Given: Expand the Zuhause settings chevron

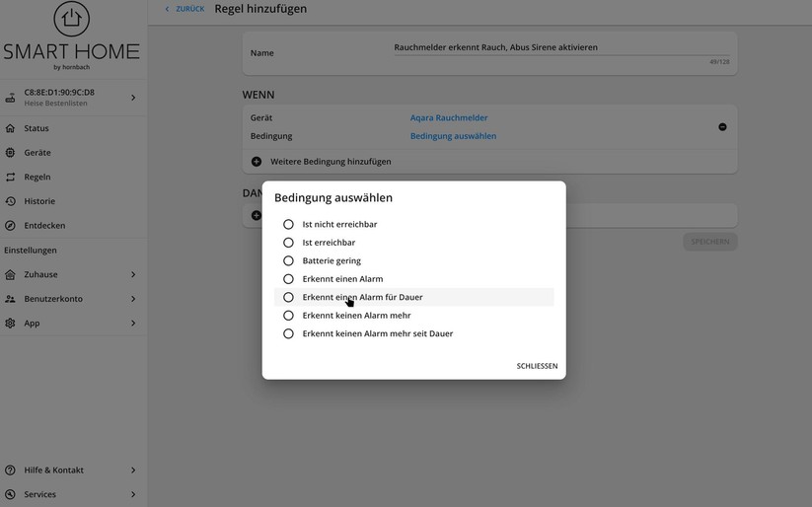Looking at the screenshot, I should point(133,275).
